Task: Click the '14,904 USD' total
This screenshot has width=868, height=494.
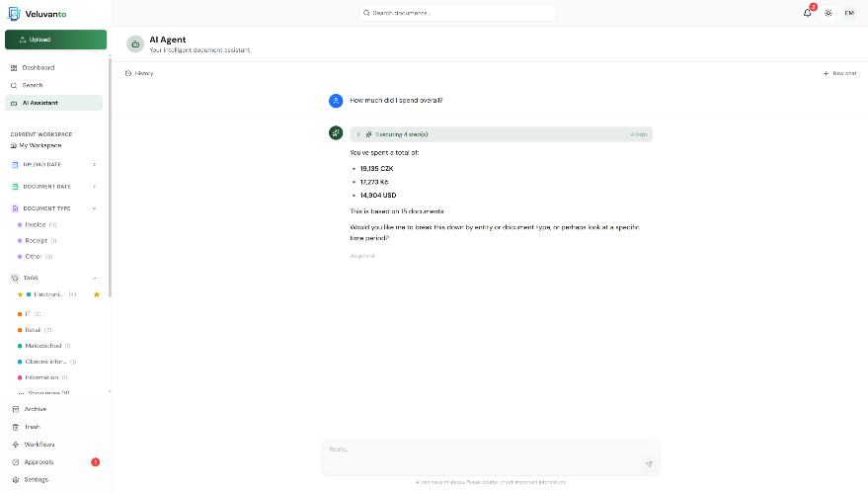Action: (378, 196)
